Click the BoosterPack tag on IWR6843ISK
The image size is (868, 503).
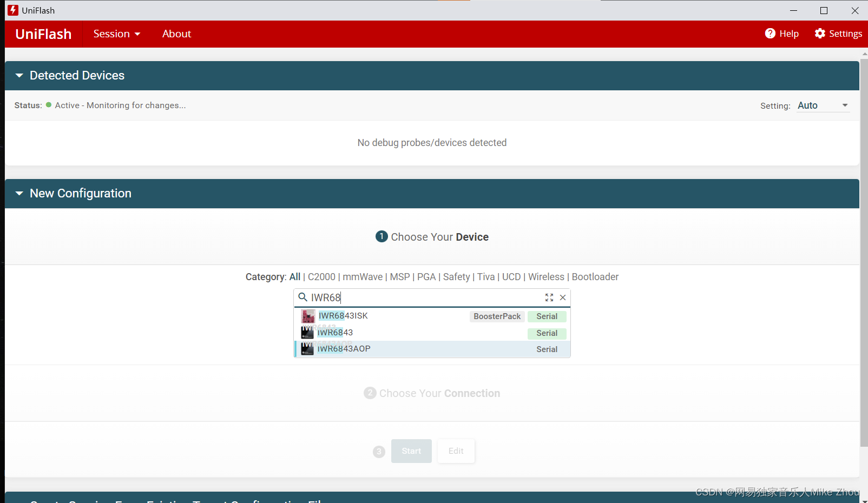click(x=497, y=316)
